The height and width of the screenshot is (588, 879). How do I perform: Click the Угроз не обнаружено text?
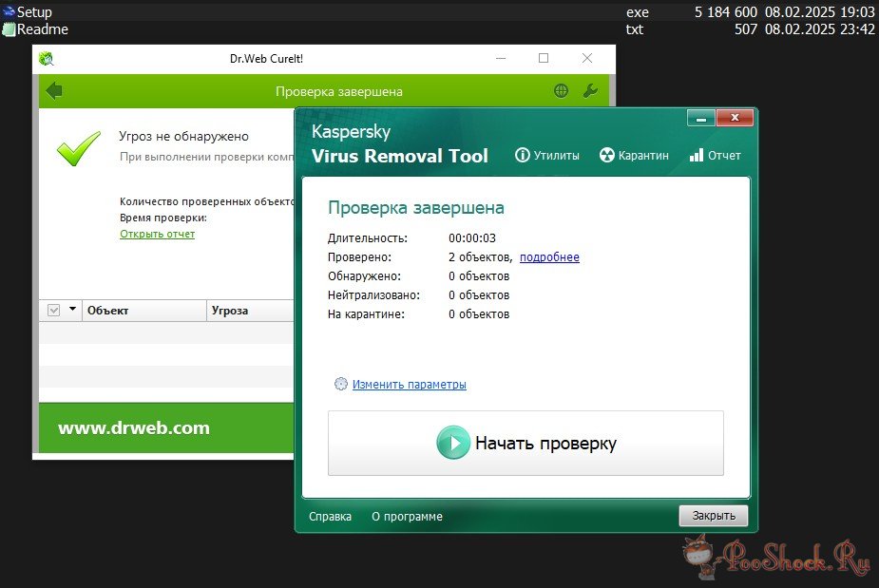coord(183,136)
